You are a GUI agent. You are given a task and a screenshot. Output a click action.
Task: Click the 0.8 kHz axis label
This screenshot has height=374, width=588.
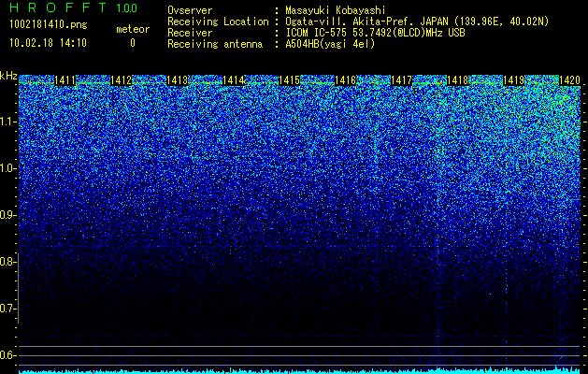(7, 262)
